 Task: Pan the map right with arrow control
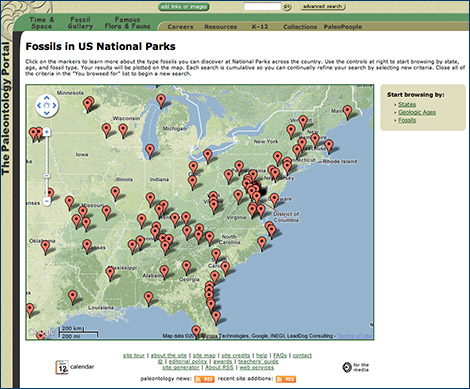tap(54, 106)
